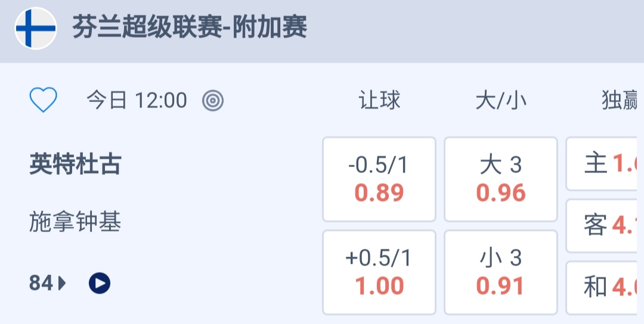
Task: Open team 施拿钟基 match details
Action: click(75, 223)
